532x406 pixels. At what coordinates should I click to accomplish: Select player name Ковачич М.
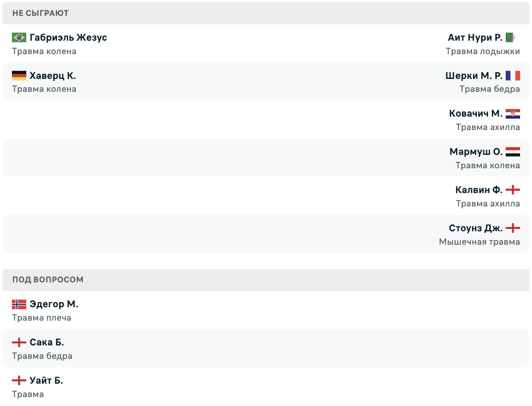(x=476, y=113)
